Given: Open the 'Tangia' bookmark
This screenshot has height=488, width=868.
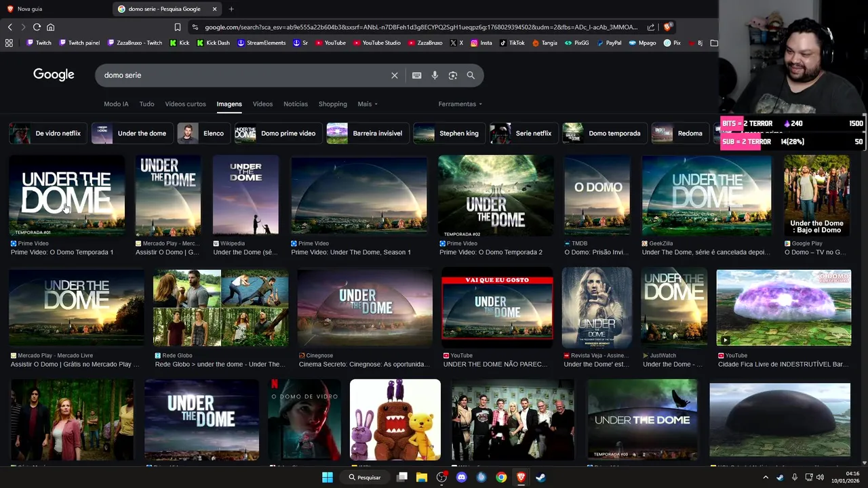Looking at the screenshot, I should coord(545,43).
